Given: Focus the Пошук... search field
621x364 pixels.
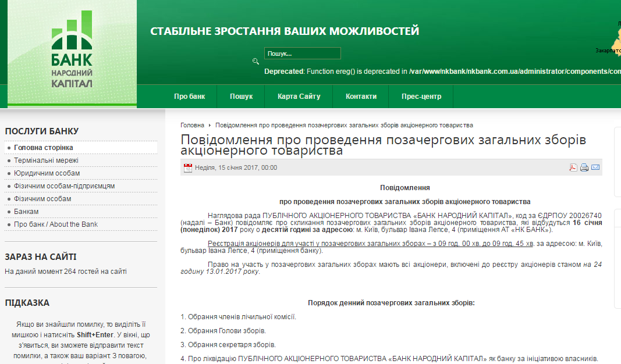Looking at the screenshot, I should [303, 53].
